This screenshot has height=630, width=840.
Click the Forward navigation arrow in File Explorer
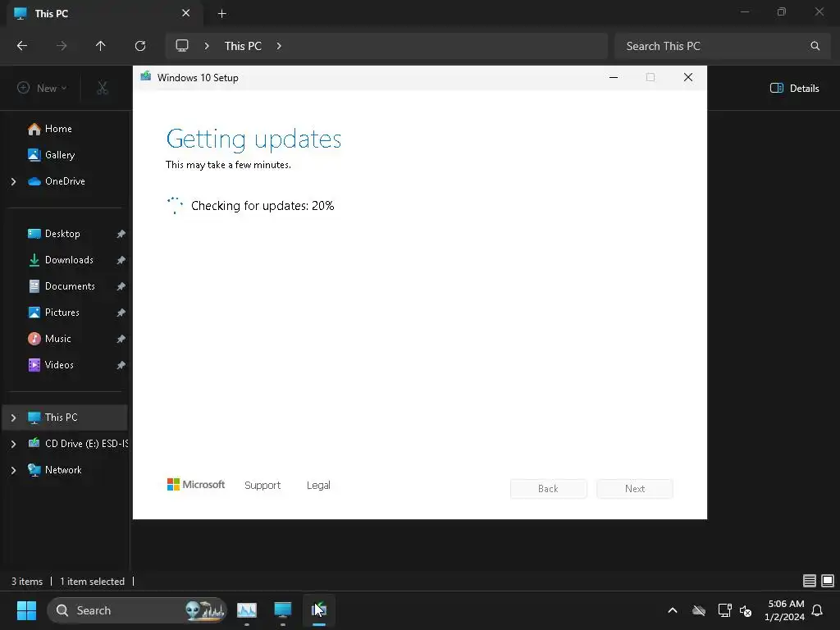click(62, 46)
